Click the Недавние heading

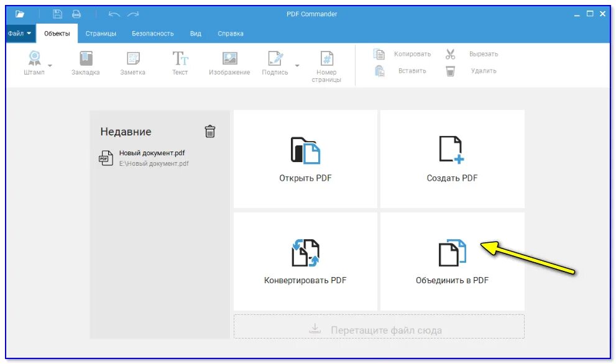126,132
